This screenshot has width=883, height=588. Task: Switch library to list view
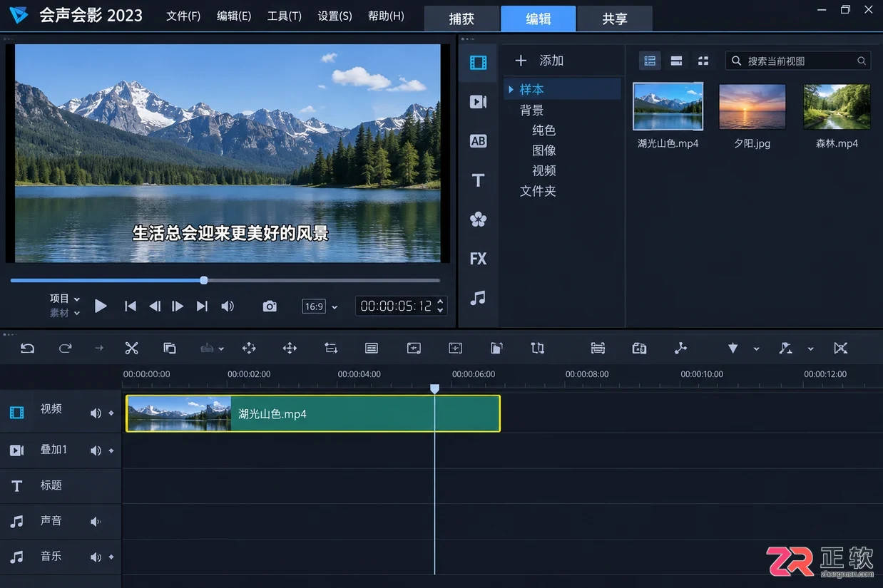649,61
